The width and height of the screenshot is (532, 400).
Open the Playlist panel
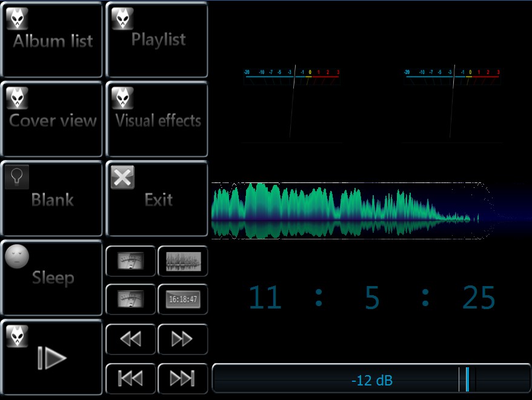click(x=157, y=39)
